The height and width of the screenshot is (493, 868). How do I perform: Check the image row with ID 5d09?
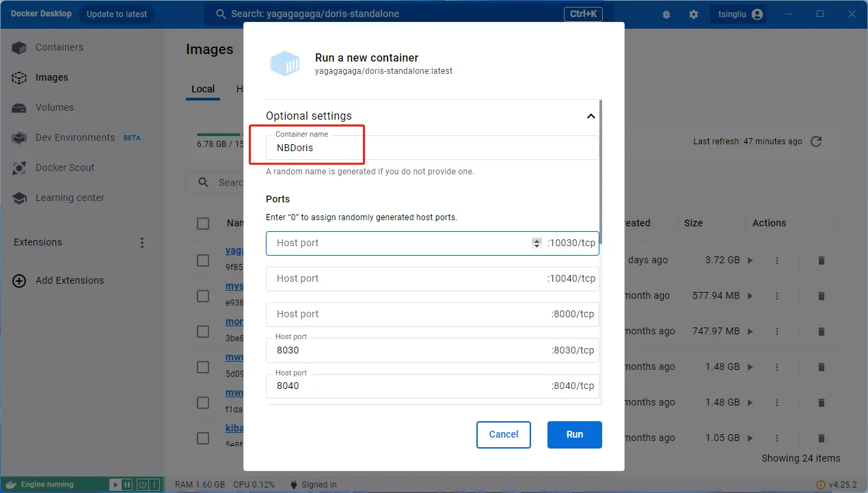click(203, 367)
